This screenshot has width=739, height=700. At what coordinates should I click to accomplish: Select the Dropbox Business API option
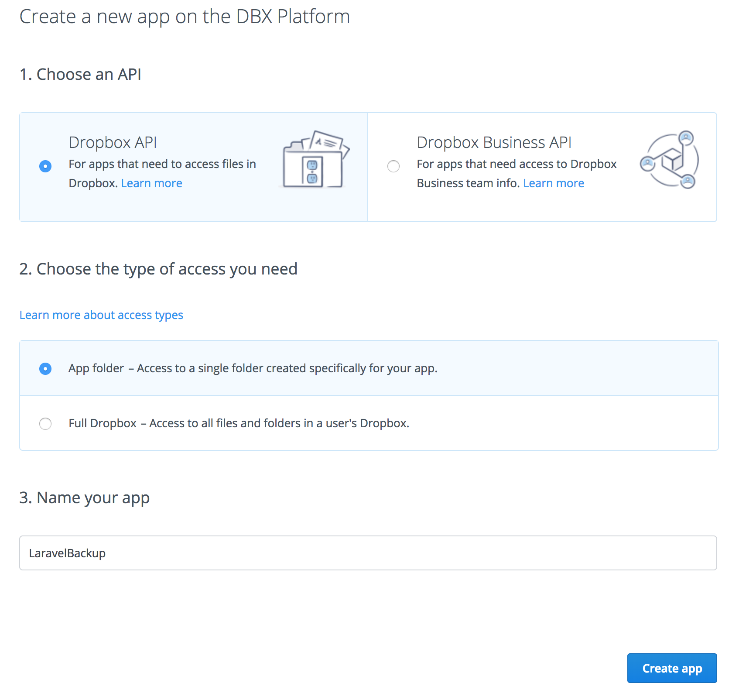393,166
